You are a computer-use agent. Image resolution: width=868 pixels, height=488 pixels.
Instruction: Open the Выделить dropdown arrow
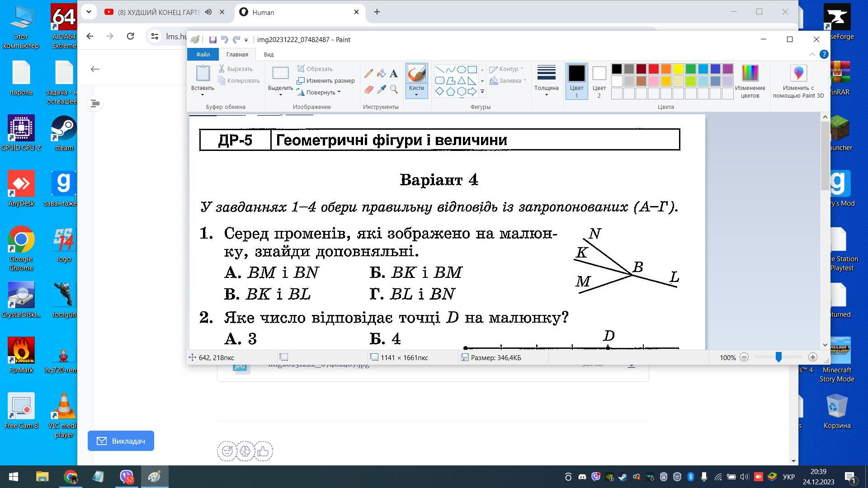pos(280,95)
